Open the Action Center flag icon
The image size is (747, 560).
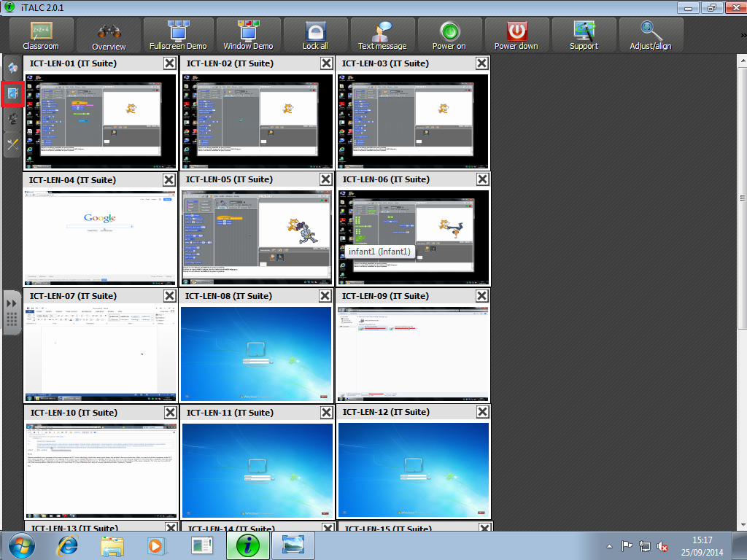(x=627, y=546)
